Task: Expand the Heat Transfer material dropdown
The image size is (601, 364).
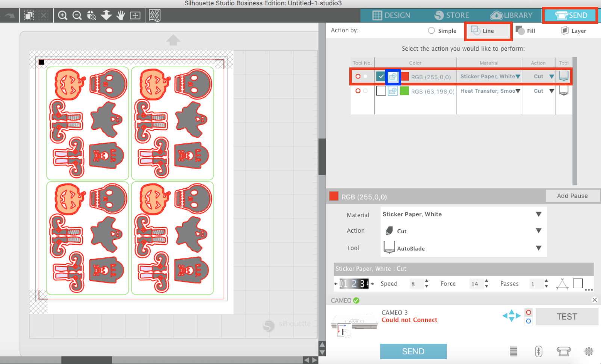Action: pos(518,91)
